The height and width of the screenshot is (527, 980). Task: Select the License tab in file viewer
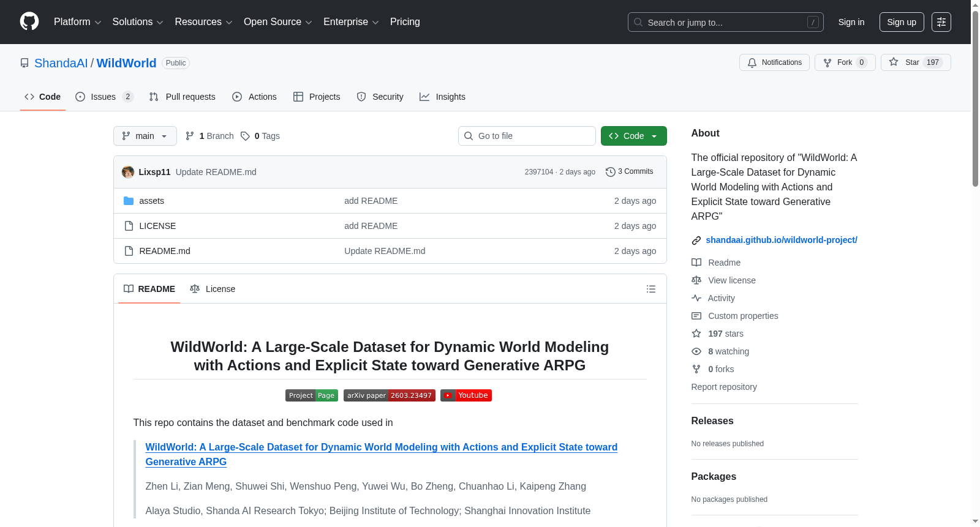point(213,289)
